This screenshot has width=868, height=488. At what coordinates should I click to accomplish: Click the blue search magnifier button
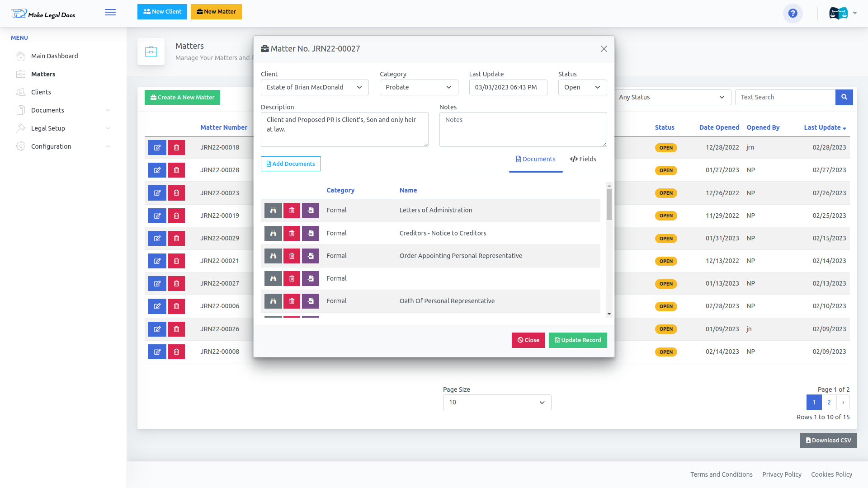tap(844, 97)
